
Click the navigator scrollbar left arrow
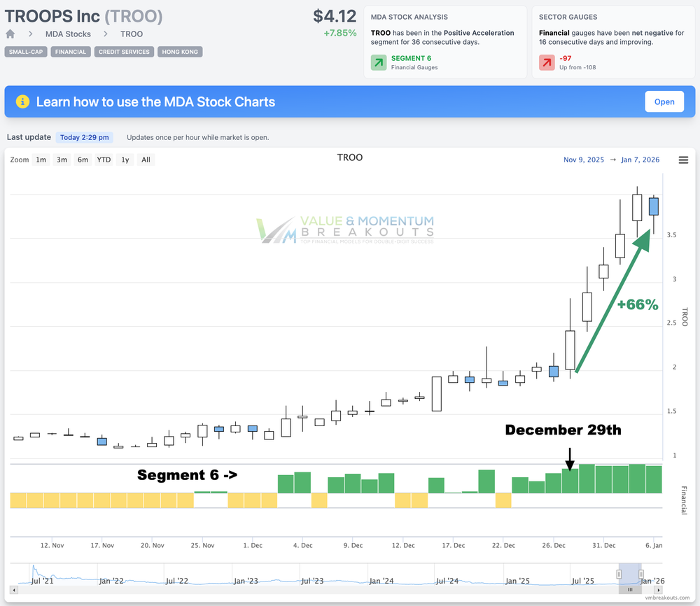(13, 590)
